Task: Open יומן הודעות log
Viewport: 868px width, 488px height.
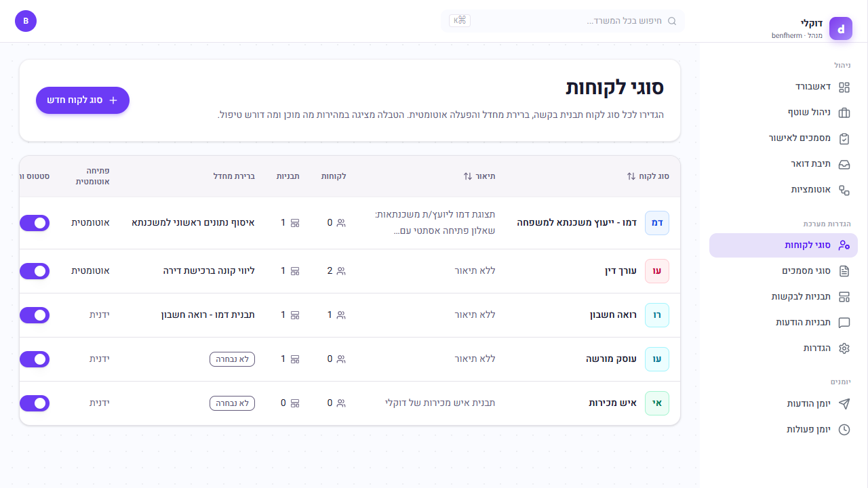Action: click(784, 404)
